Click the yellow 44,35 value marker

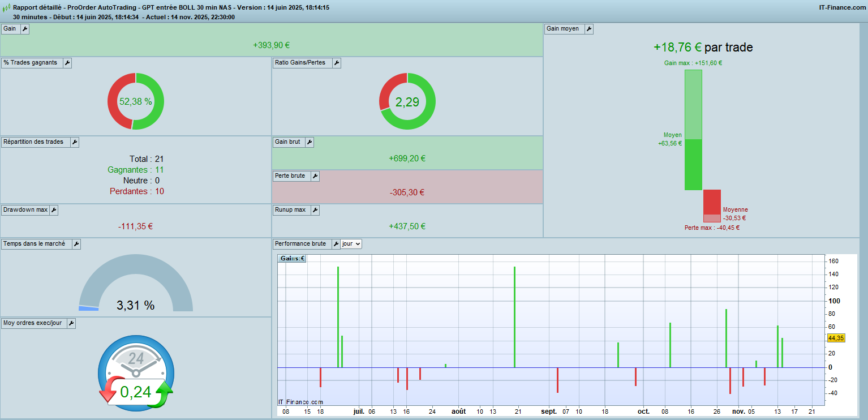[x=836, y=338]
